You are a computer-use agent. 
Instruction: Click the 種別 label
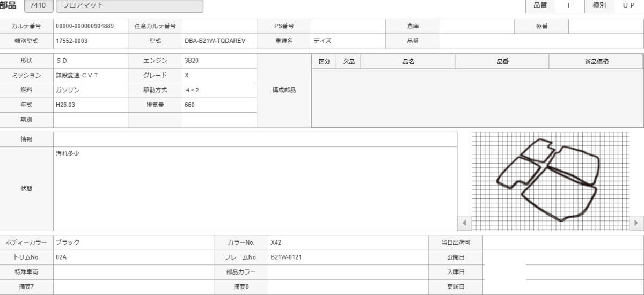tap(599, 5)
